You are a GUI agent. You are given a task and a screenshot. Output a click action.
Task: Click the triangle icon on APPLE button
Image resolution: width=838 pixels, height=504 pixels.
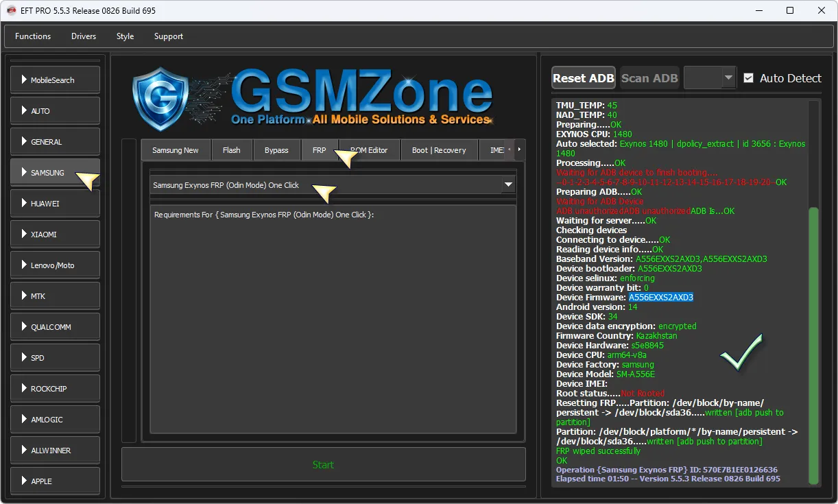tap(24, 481)
